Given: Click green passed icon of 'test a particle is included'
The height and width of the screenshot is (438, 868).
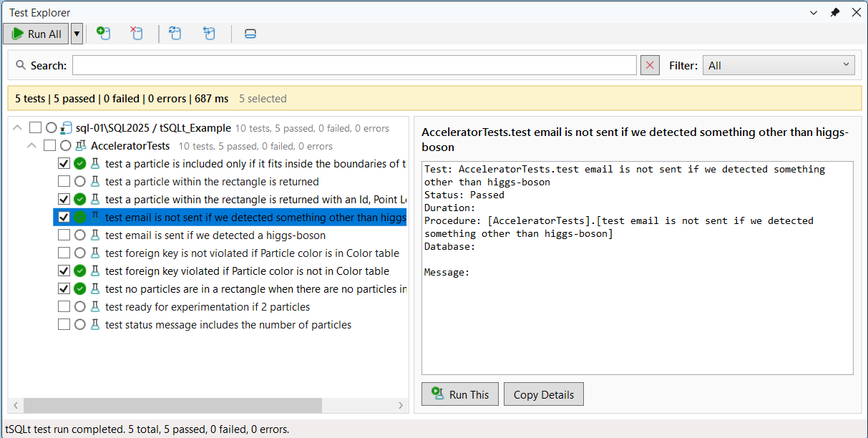Looking at the screenshot, I should click(x=79, y=164).
